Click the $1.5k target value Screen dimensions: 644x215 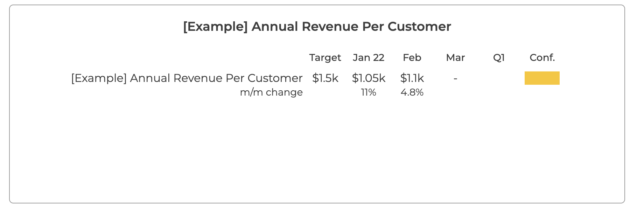click(x=325, y=78)
